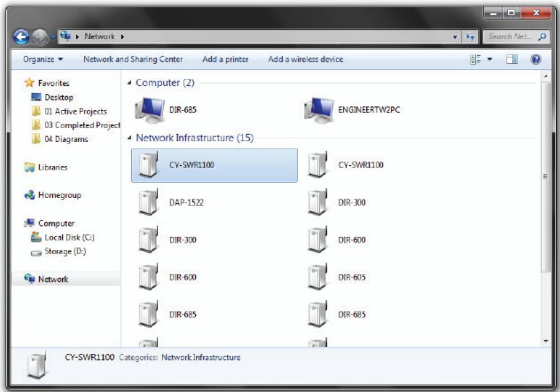
Task: Open Help with the question mark icon
Action: click(x=536, y=59)
